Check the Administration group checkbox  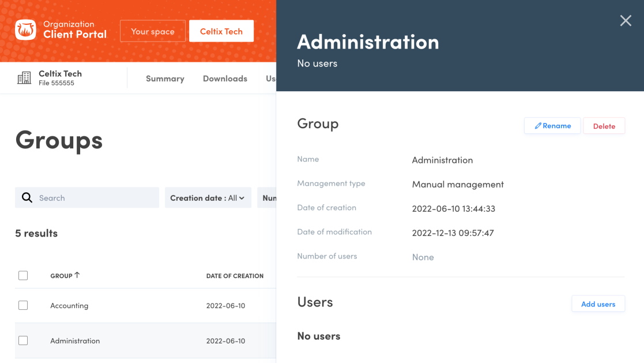tap(23, 340)
